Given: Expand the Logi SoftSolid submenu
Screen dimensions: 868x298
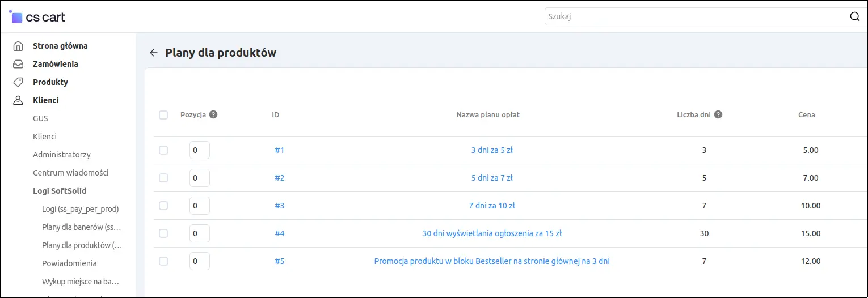Looking at the screenshot, I should [60, 191].
